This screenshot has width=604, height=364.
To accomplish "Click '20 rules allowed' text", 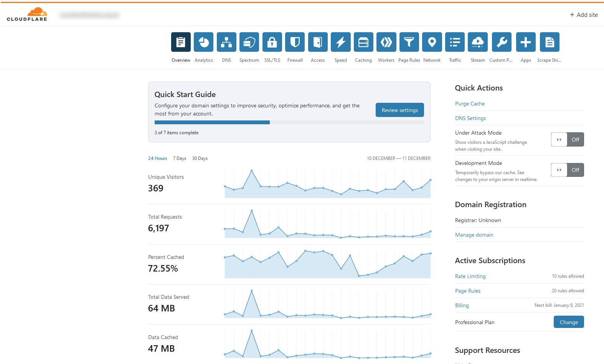I will (568, 291).
